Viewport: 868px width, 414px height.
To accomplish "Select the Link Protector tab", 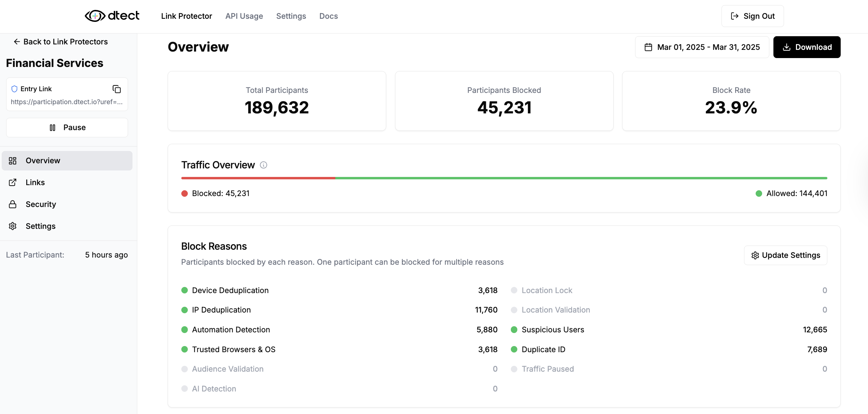I will pos(186,16).
